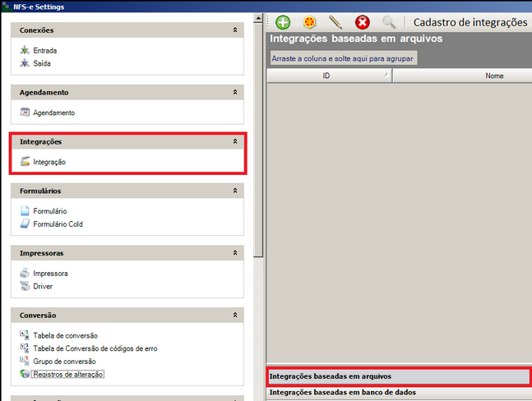Open the Saída connections link
Screen dimensions: 532x401
tap(42, 63)
